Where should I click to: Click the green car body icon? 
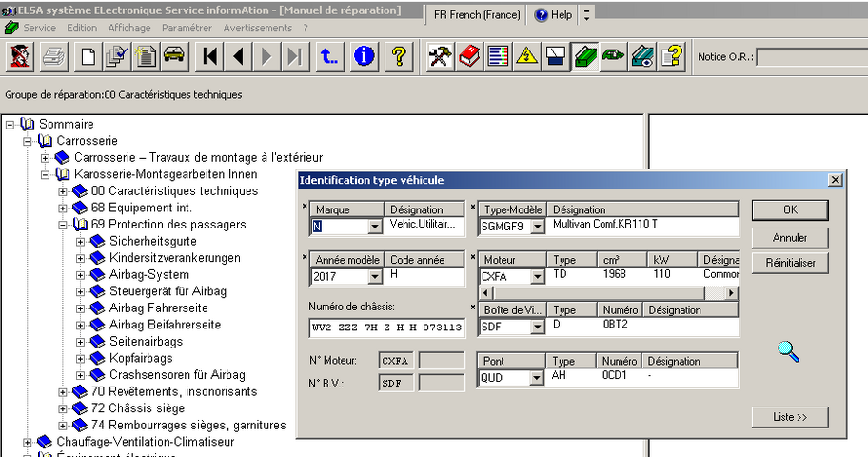pos(613,56)
